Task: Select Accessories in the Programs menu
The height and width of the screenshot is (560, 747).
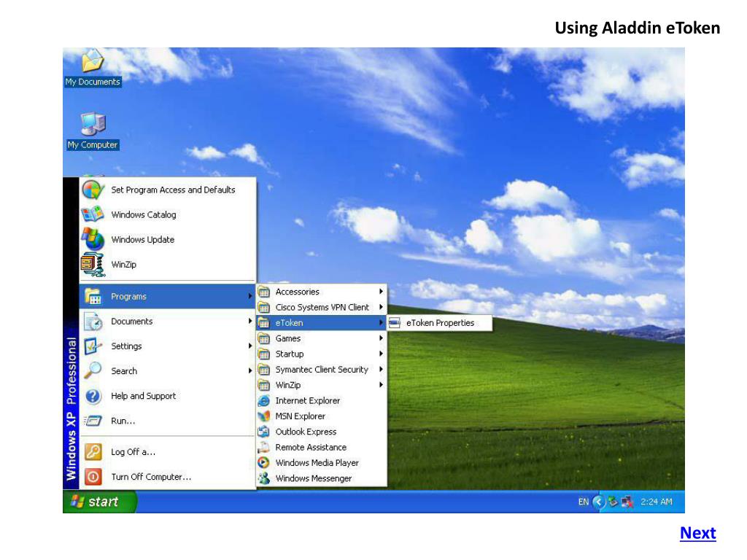Action: point(322,292)
